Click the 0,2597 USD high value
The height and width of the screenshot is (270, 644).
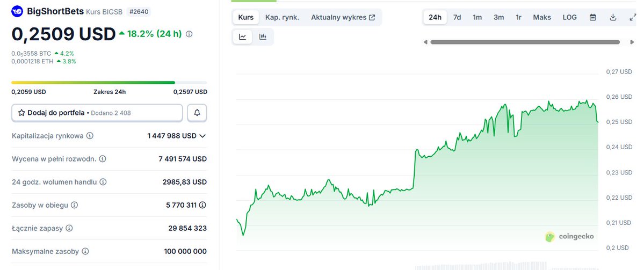tap(190, 92)
